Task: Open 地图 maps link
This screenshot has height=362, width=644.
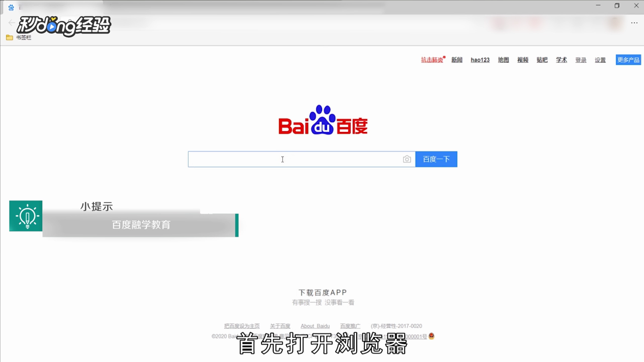Action: tap(504, 60)
